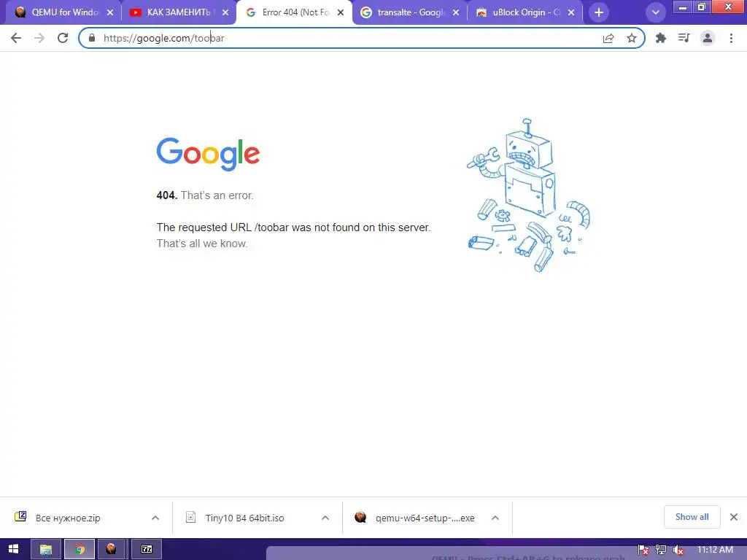Image resolution: width=747 pixels, height=560 pixels.
Task: Open the tab search dropdown
Action: point(656,12)
